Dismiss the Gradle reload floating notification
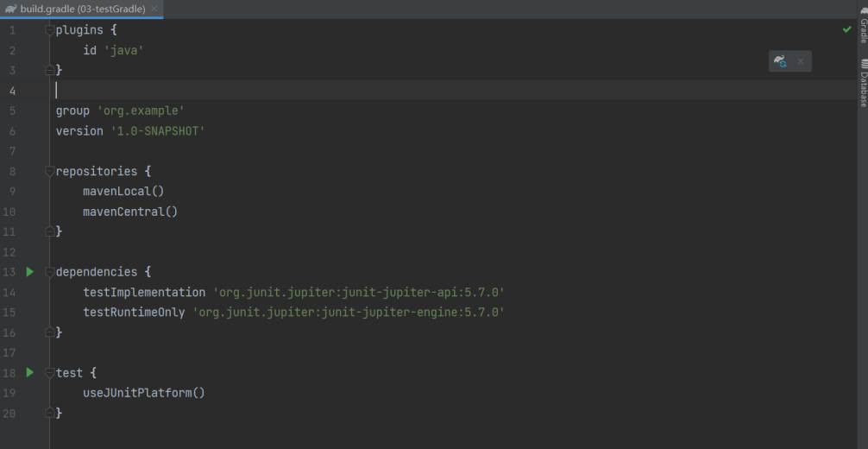Image resolution: width=868 pixels, height=449 pixels. tap(801, 61)
